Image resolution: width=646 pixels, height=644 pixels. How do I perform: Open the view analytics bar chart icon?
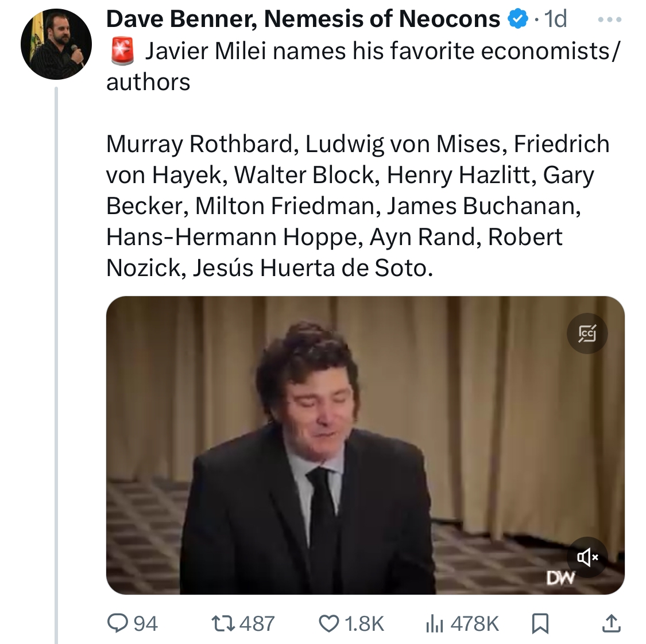point(435,623)
